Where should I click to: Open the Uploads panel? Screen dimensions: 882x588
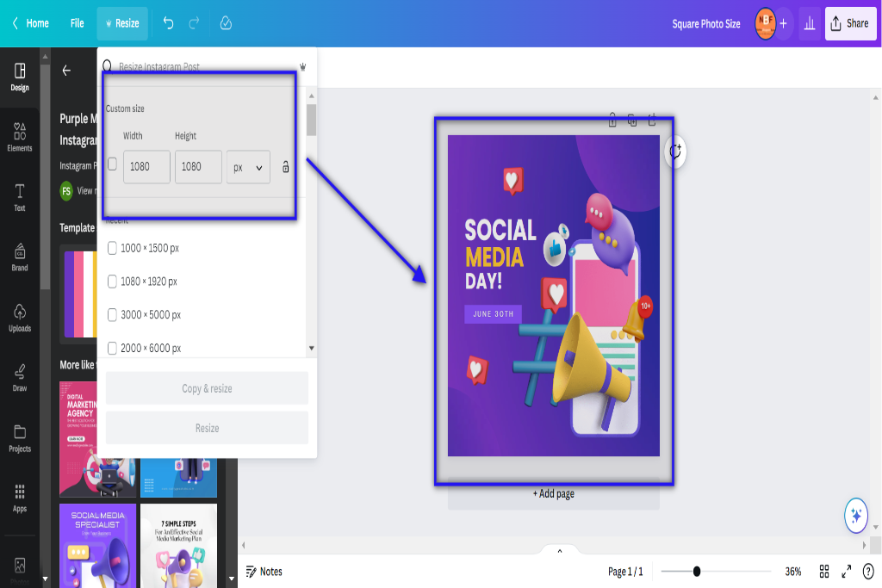(x=20, y=318)
